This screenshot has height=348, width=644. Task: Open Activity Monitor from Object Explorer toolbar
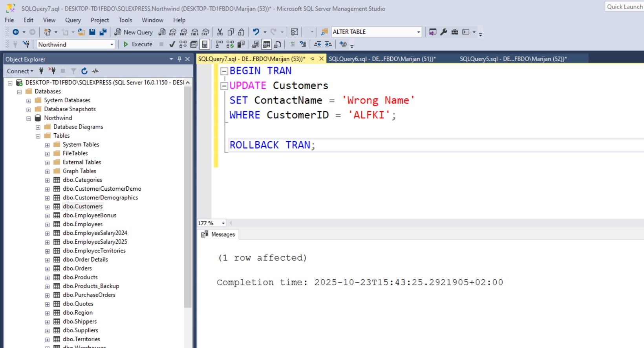(x=95, y=71)
